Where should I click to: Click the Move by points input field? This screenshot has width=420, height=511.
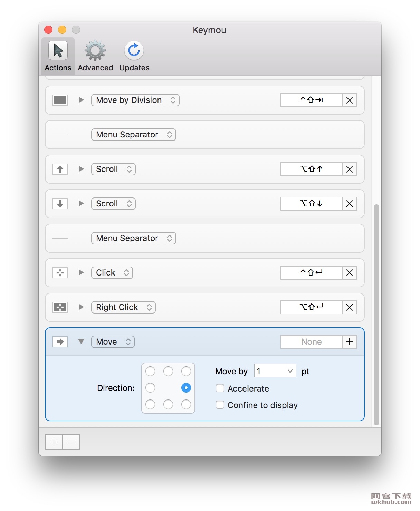tap(269, 371)
